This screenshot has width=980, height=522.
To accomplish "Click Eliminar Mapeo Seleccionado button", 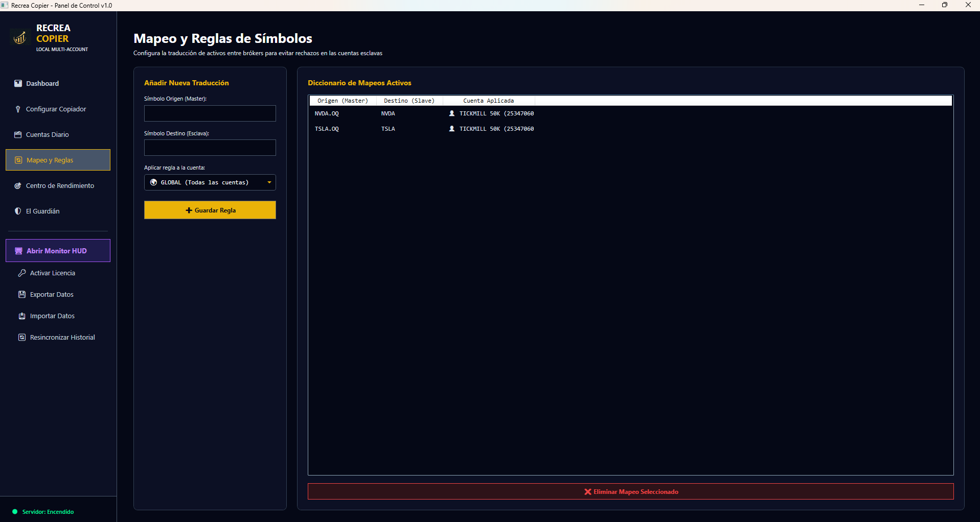I will pyautogui.click(x=631, y=491).
